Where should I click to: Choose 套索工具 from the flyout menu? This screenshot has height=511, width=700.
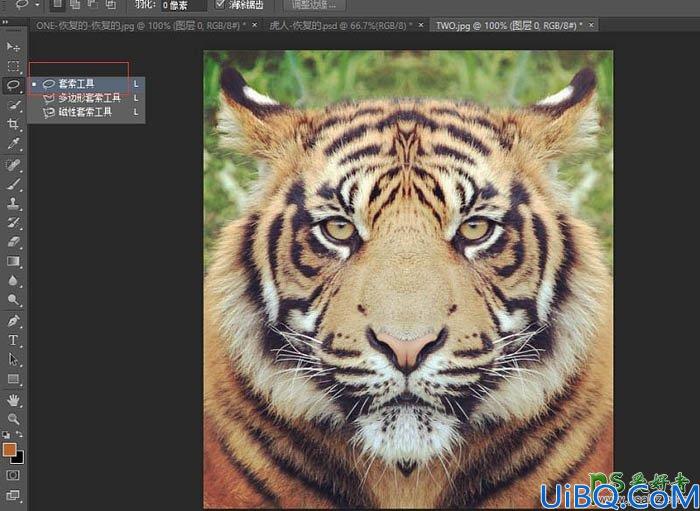click(86, 84)
